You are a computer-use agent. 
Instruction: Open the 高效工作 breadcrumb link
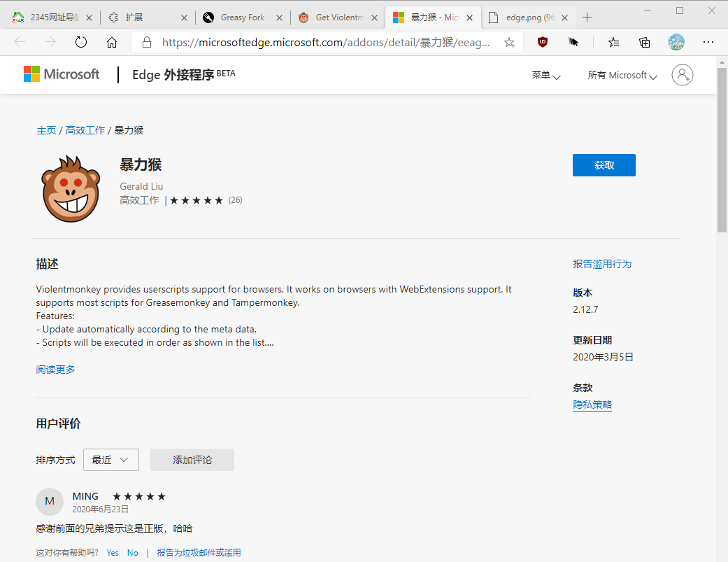(85, 130)
